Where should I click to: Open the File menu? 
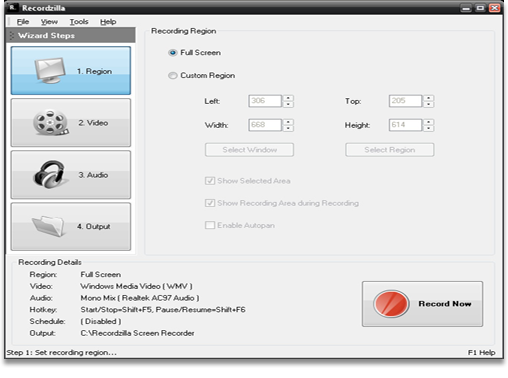click(23, 22)
